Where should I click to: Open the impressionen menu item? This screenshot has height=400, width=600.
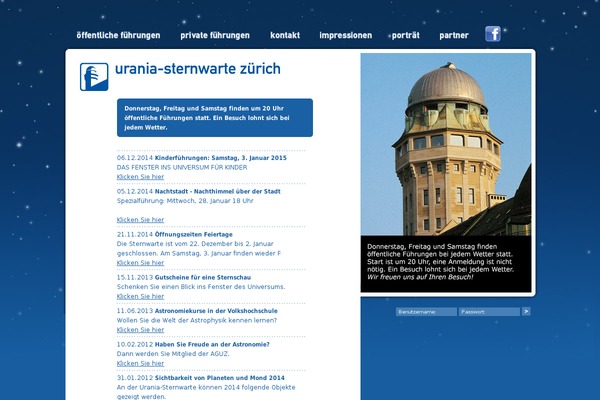346,35
